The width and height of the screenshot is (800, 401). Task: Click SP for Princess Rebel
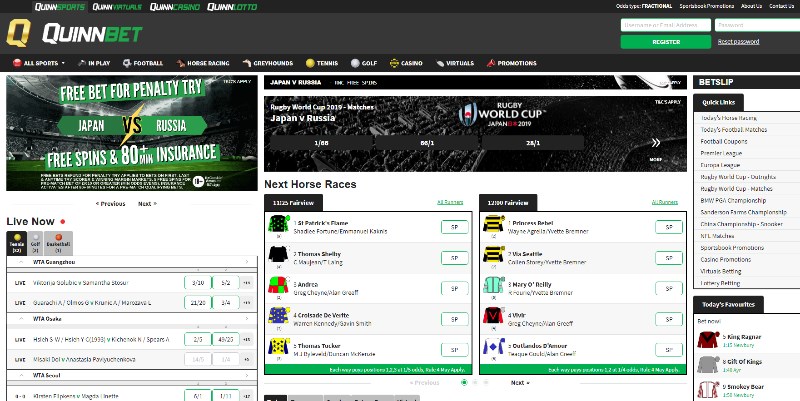point(669,227)
